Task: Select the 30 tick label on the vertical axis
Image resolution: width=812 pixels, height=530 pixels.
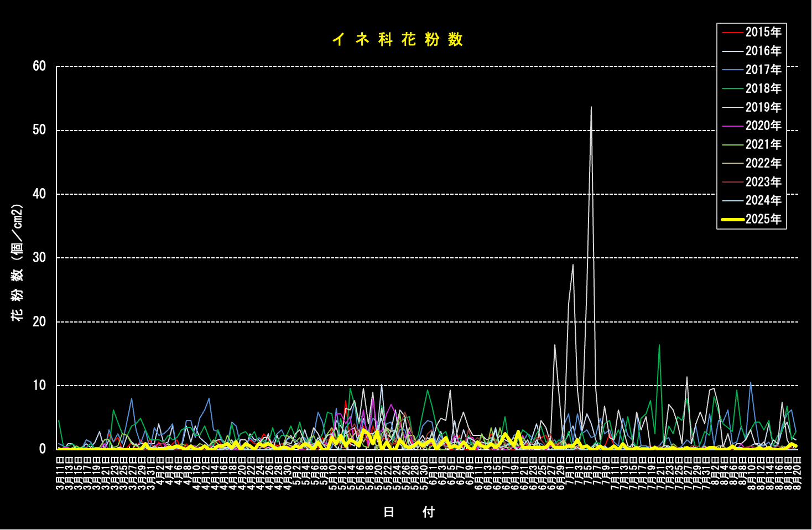Action: tap(39, 258)
